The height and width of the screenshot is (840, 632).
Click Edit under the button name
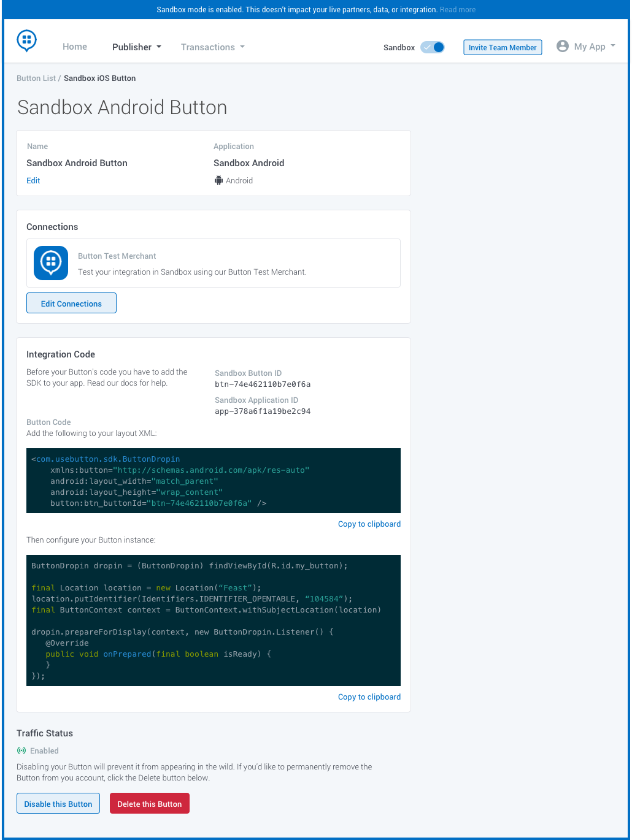[33, 180]
